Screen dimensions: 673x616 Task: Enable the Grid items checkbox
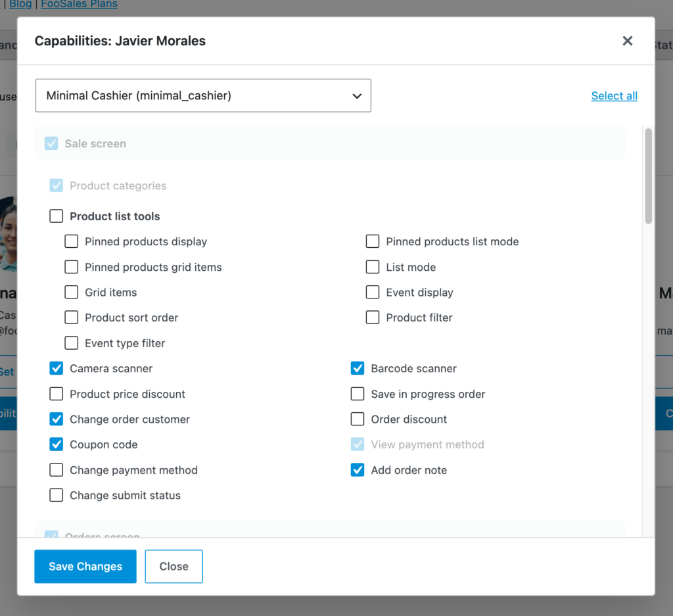[x=71, y=293]
